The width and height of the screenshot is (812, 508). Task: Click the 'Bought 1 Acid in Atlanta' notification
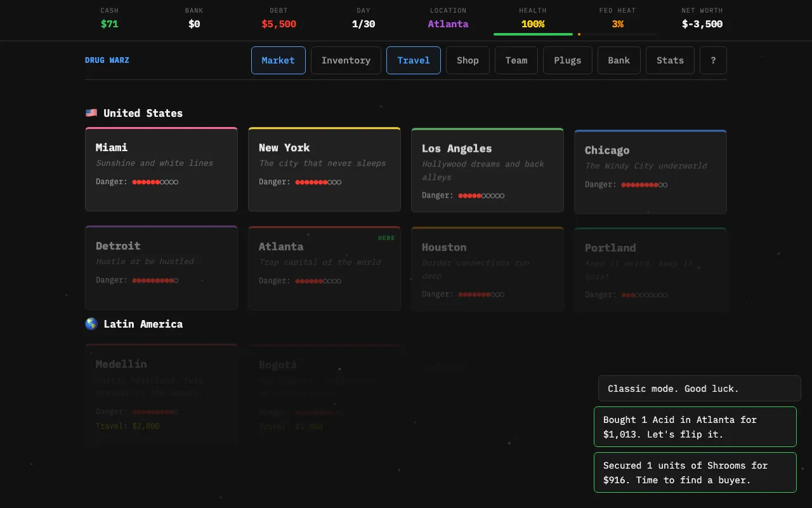tap(695, 427)
